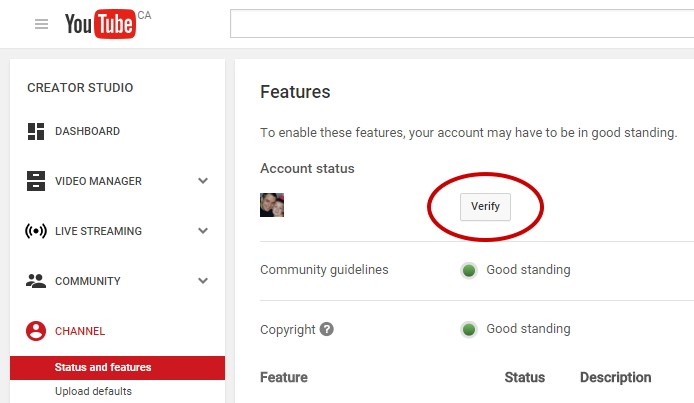Viewport: 694px width, 403px height.
Task: Open the hamburger guide menu
Action: point(41,24)
